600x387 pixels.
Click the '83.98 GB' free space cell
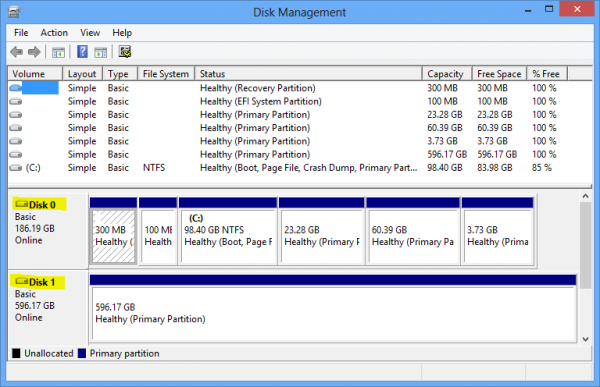494,168
